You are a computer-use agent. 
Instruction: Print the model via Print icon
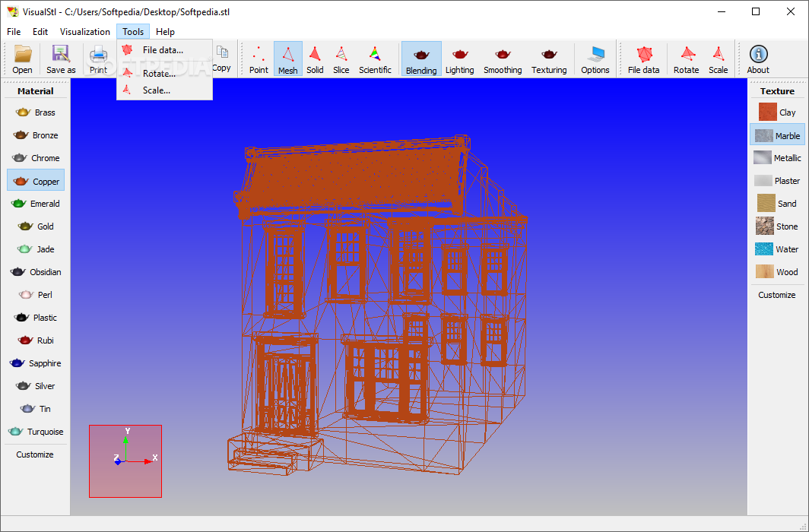pyautogui.click(x=98, y=59)
